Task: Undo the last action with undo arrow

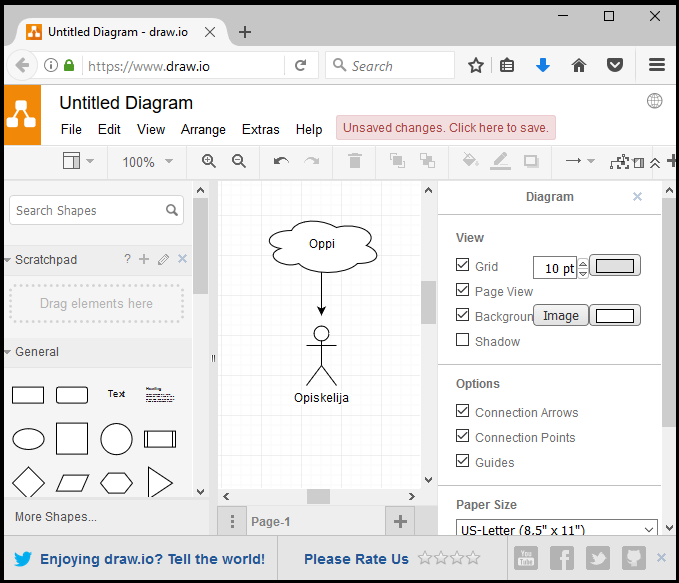Action: coord(281,161)
